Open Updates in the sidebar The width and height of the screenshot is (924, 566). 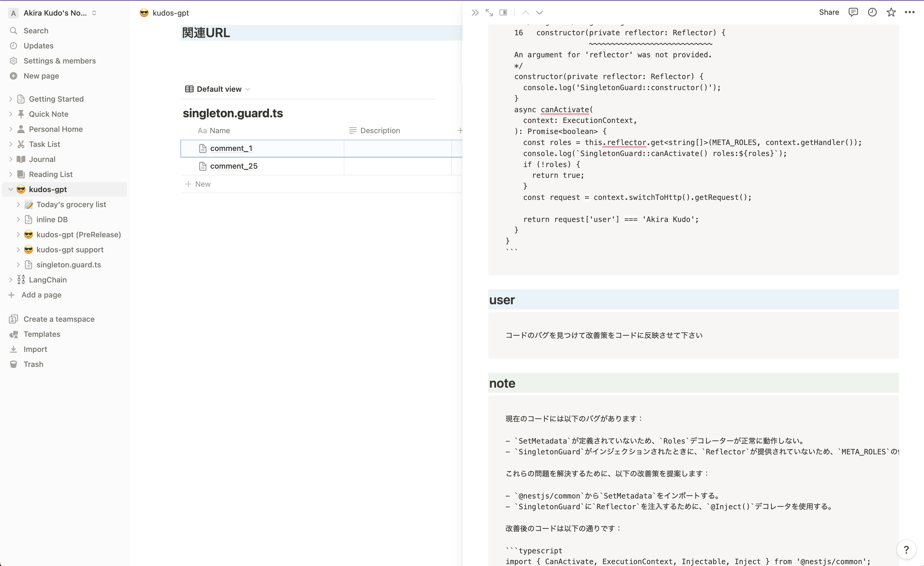click(x=38, y=46)
